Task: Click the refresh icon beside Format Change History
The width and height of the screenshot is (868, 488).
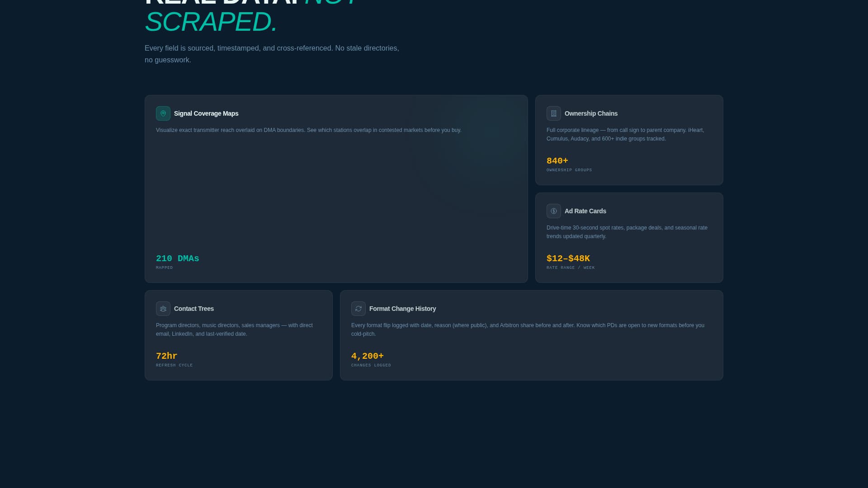Action: coord(359,309)
